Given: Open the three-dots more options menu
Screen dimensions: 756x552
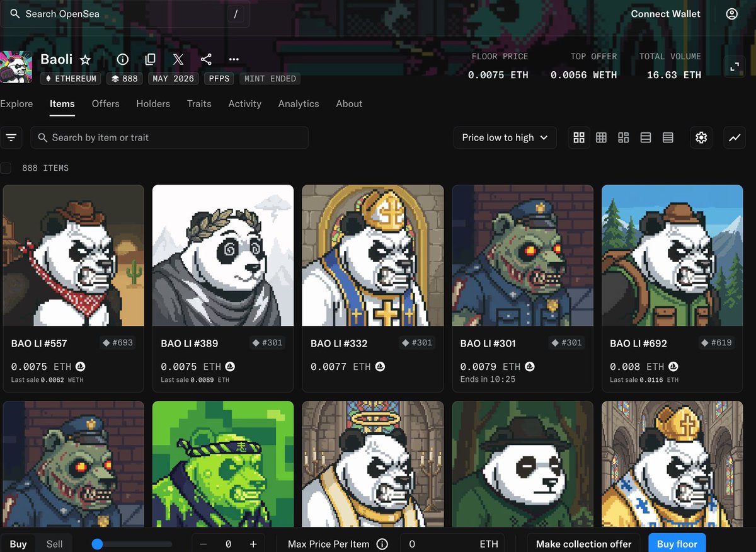Looking at the screenshot, I should tap(234, 59).
